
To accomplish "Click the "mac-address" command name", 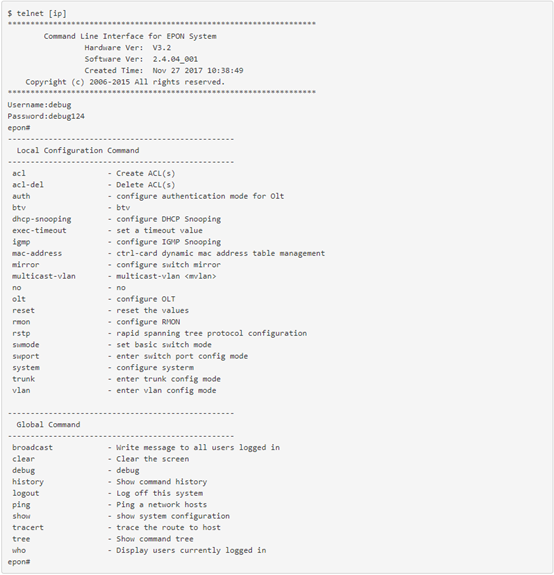I will click(x=37, y=253).
